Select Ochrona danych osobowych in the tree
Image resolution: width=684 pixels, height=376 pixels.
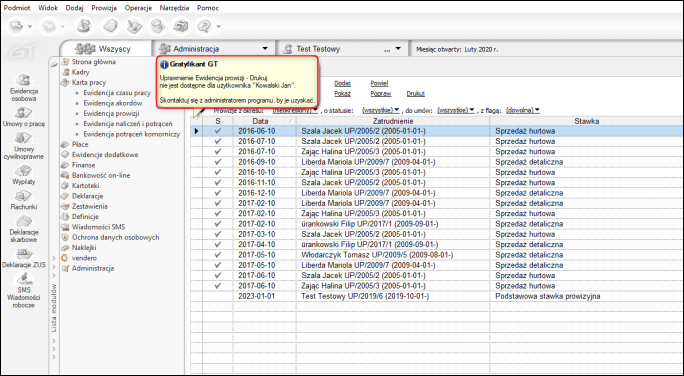click(116, 237)
